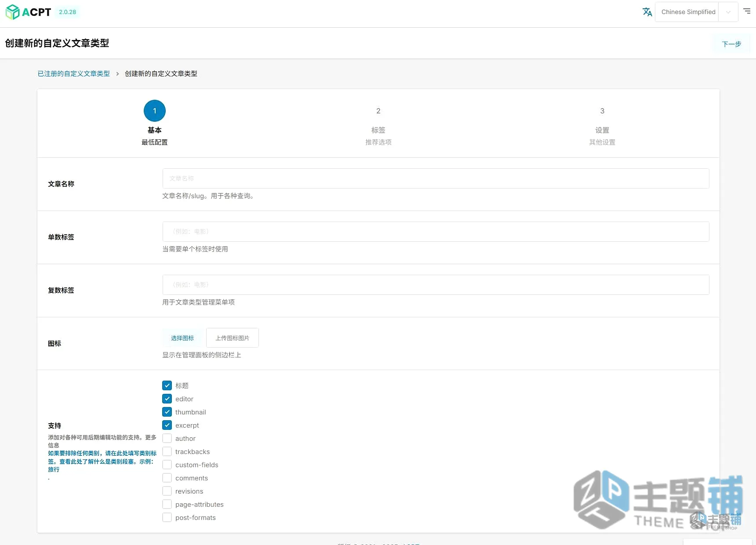Uncheck the thumbnail support checkbox
The image size is (756, 545).
tap(167, 412)
